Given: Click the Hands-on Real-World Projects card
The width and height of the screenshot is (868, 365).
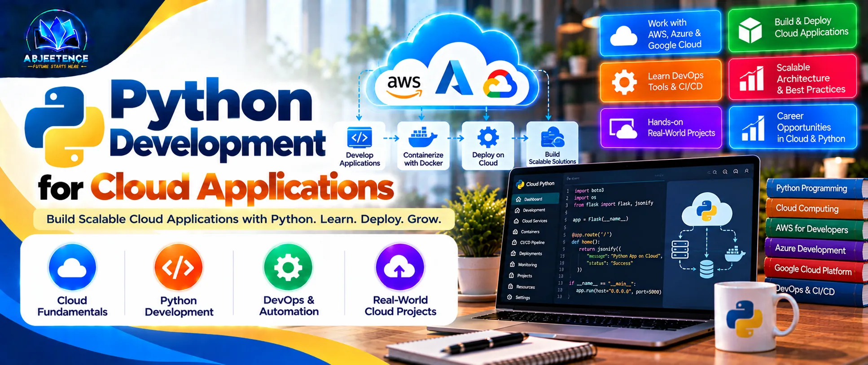Looking at the screenshot, I should [661, 128].
